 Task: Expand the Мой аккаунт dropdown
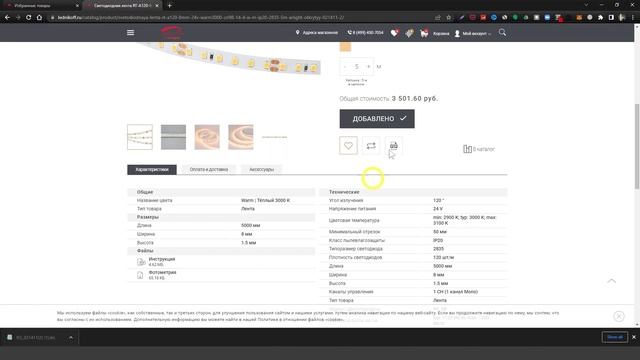(473, 33)
